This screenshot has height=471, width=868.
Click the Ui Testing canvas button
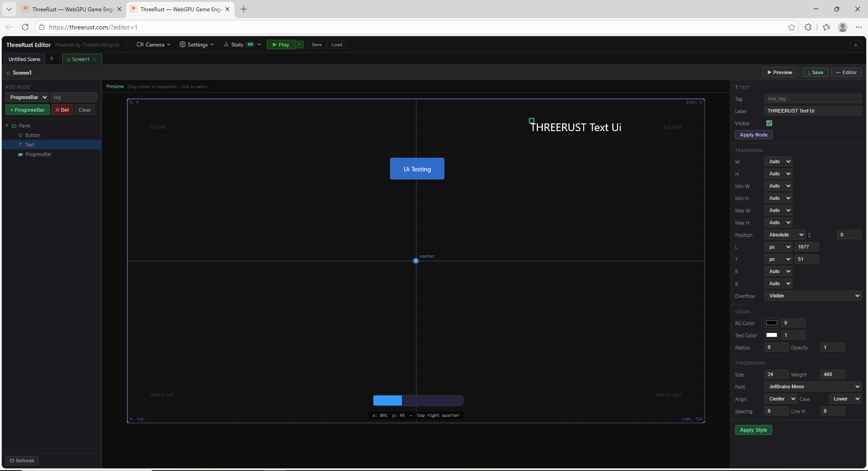[x=417, y=169]
